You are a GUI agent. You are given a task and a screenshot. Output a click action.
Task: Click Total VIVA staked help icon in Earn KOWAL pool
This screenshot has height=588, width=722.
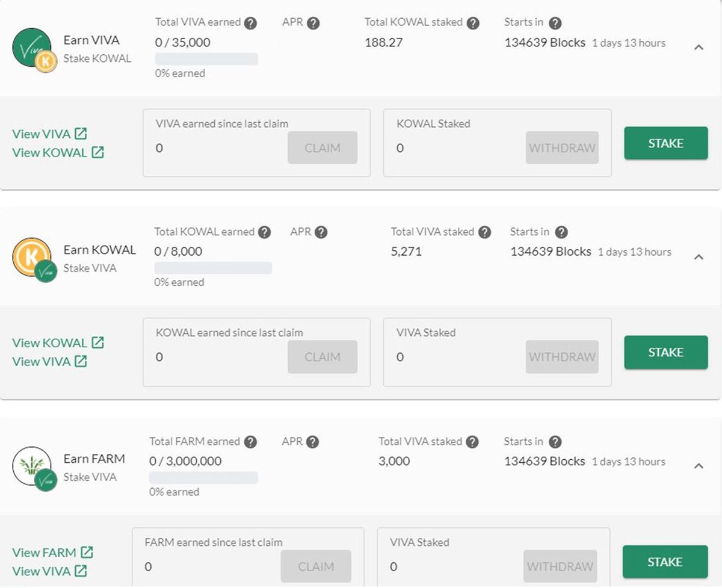[x=485, y=232]
